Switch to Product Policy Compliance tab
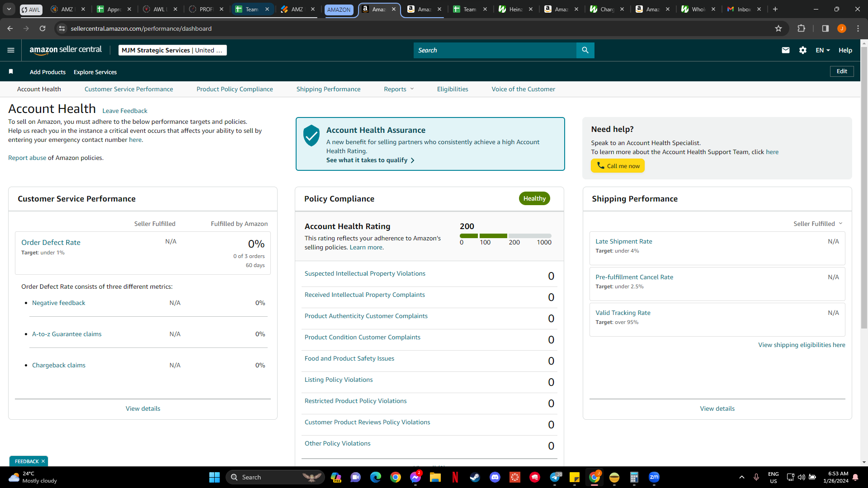 coord(235,89)
